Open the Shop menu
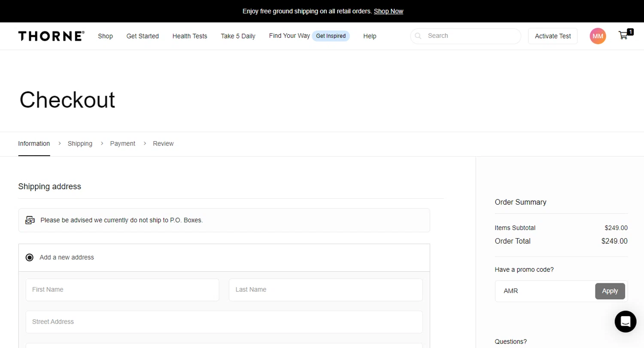 (x=105, y=36)
